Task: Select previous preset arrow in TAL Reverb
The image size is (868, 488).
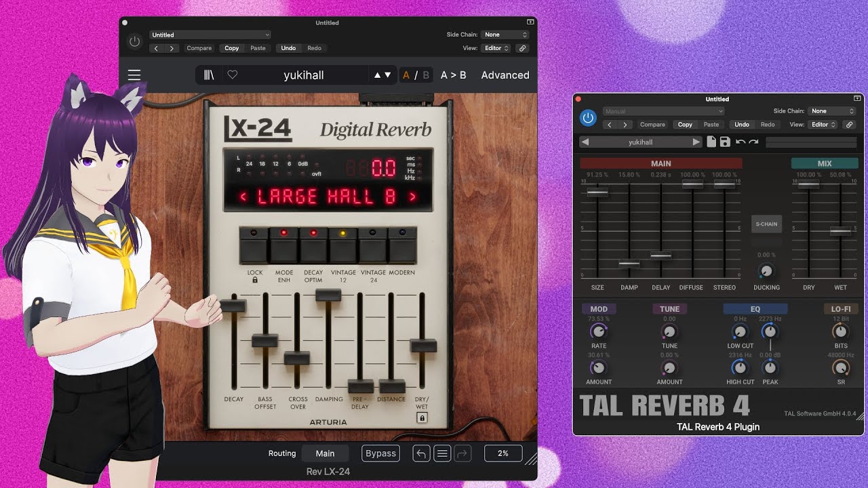Action: tap(585, 142)
